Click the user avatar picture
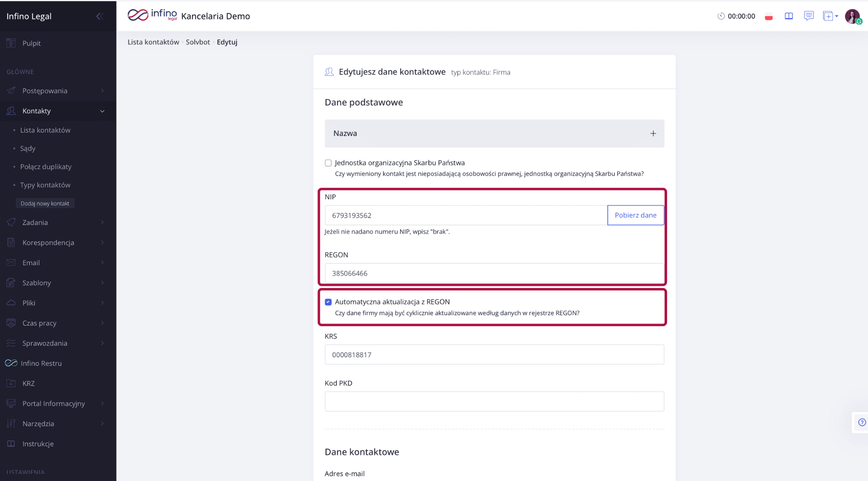This screenshot has width=868, height=481. 852,16
